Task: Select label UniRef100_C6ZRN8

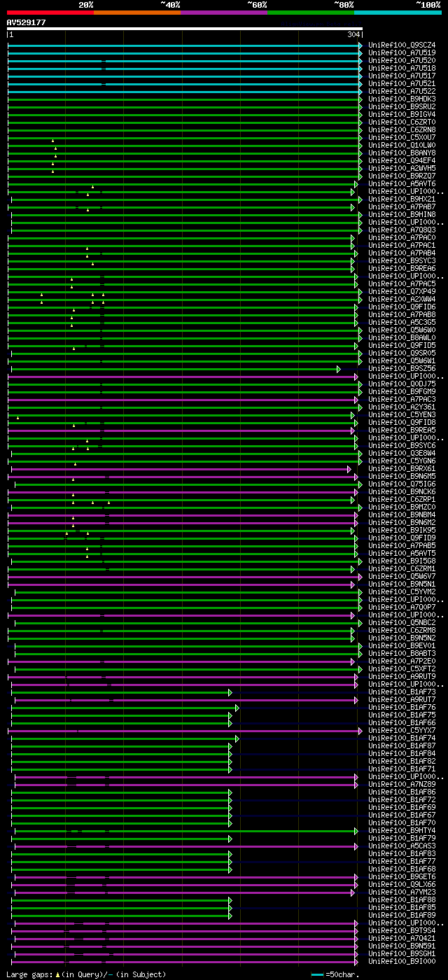Action: 402,129
